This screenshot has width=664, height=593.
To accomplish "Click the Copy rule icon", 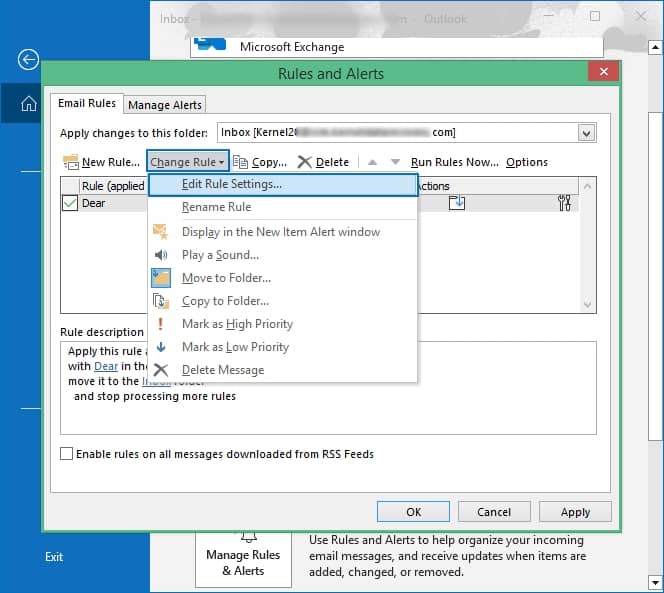I will (x=240, y=162).
